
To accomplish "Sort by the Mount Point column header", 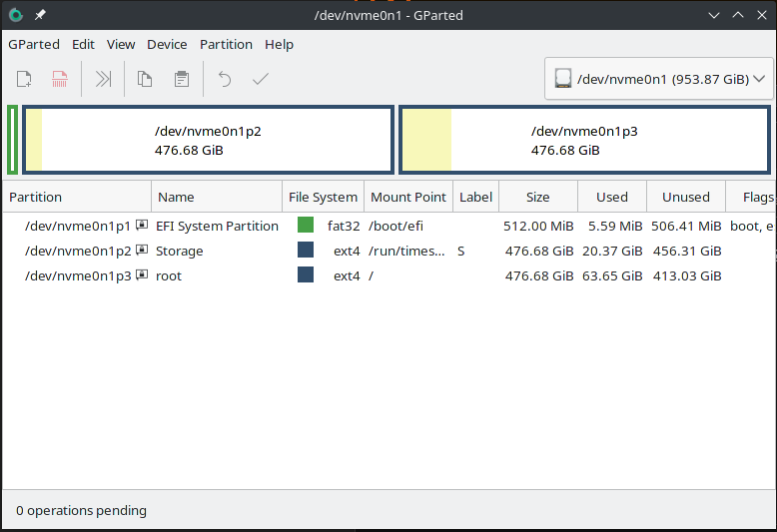I will tap(408, 198).
